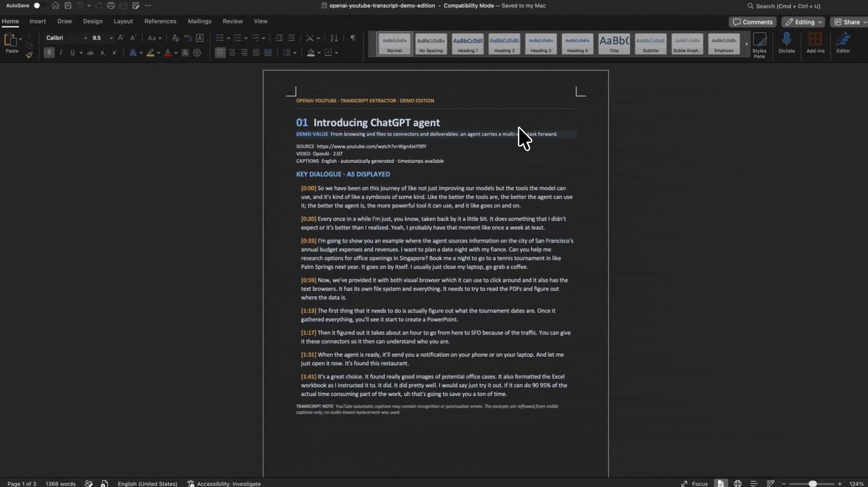Toggle Subscript formatting
Viewport: 868px width, 487px height.
point(102,52)
